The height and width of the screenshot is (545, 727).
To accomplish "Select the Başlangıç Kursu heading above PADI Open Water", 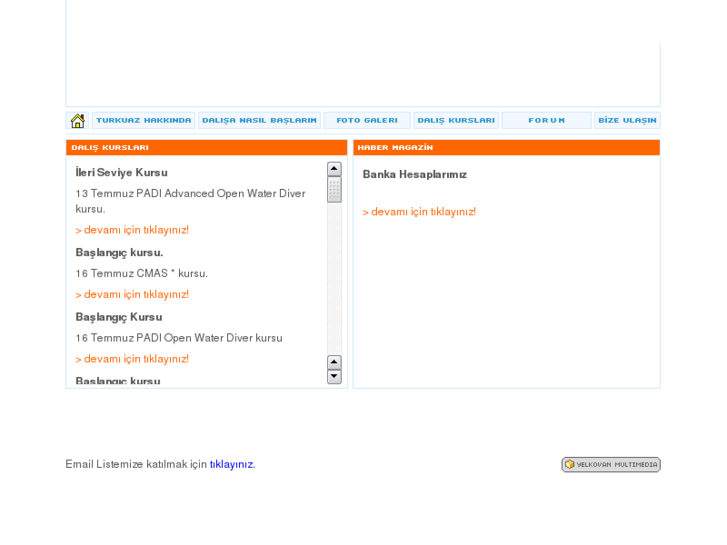I will tap(119, 317).
